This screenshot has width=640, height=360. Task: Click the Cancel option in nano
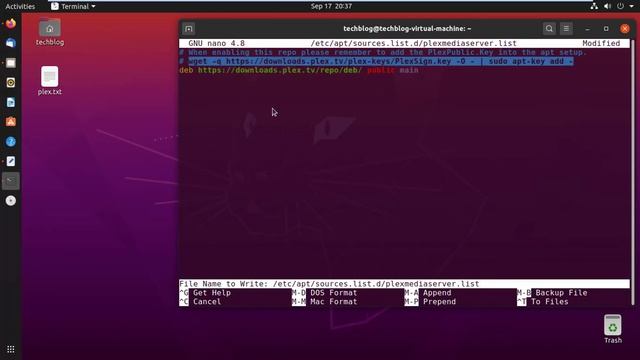point(200,302)
